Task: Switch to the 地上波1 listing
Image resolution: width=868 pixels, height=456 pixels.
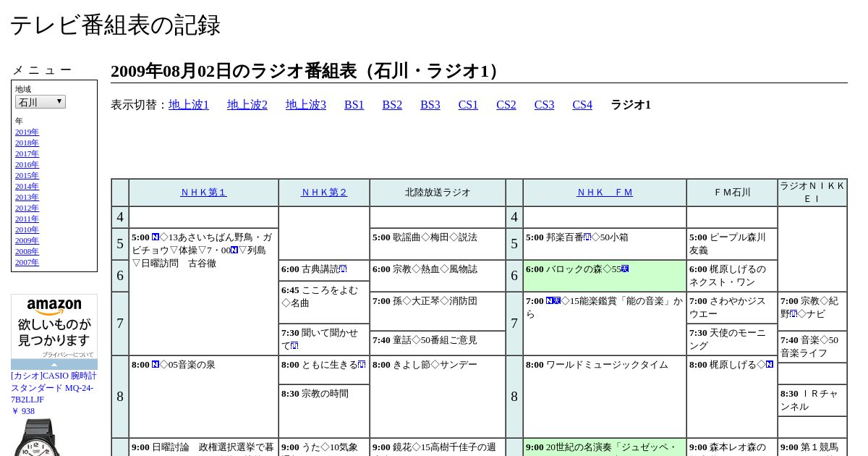Action: pyautogui.click(x=189, y=105)
